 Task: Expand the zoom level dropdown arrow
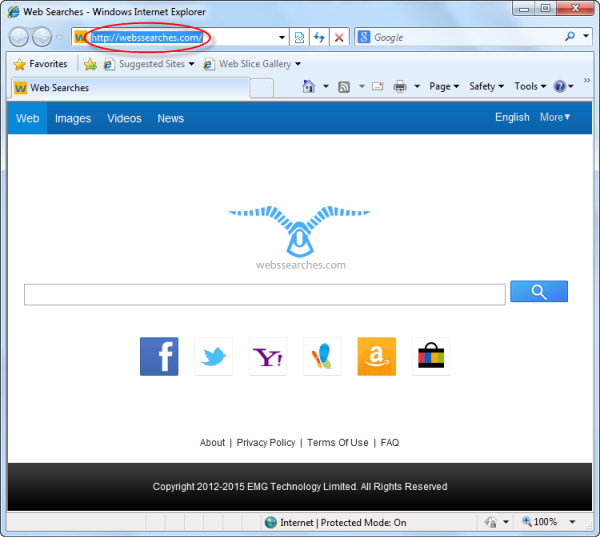[x=572, y=522]
